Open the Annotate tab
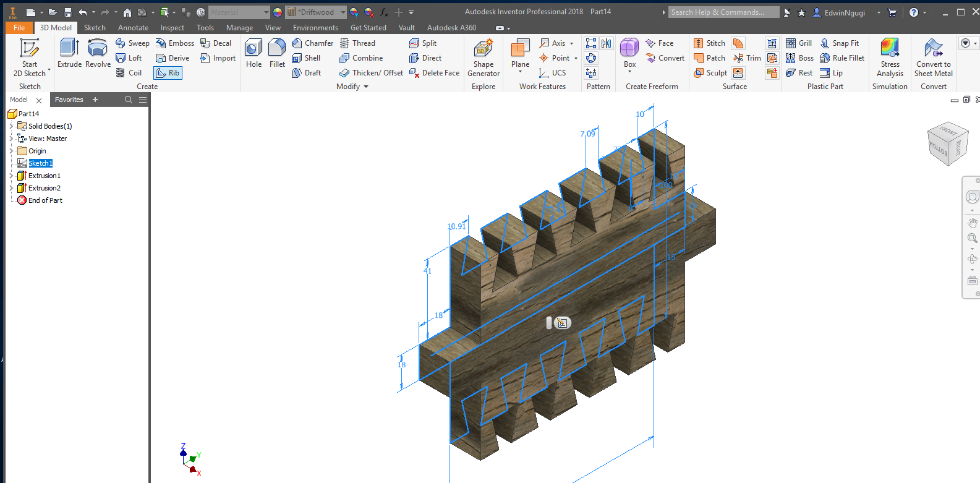980x483 pixels. [133, 28]
